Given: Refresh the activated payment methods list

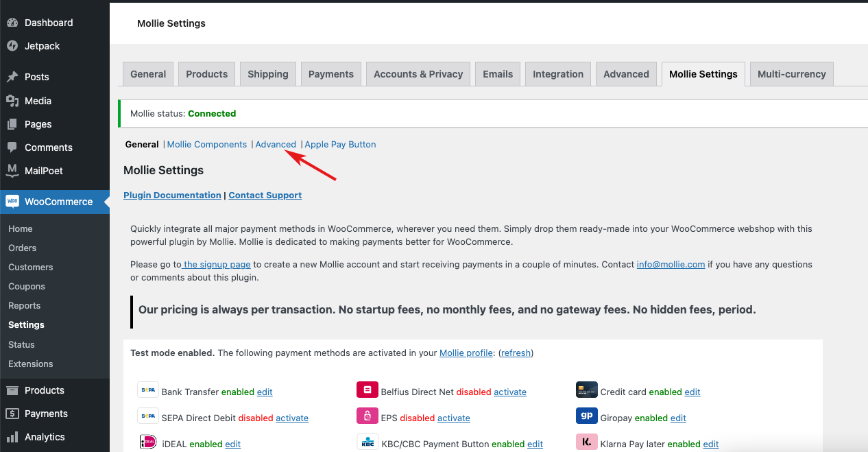Looking at the screenshot, I should click(516, 353).
